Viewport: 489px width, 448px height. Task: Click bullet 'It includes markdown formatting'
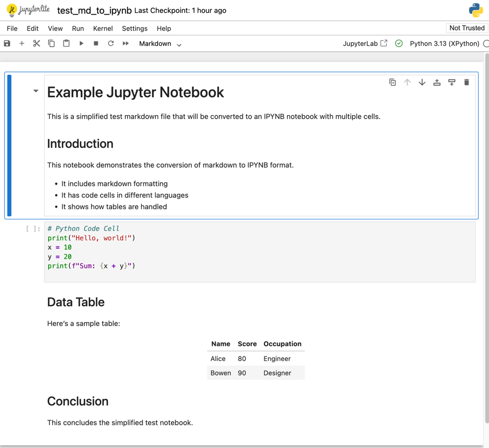(115, 184)
